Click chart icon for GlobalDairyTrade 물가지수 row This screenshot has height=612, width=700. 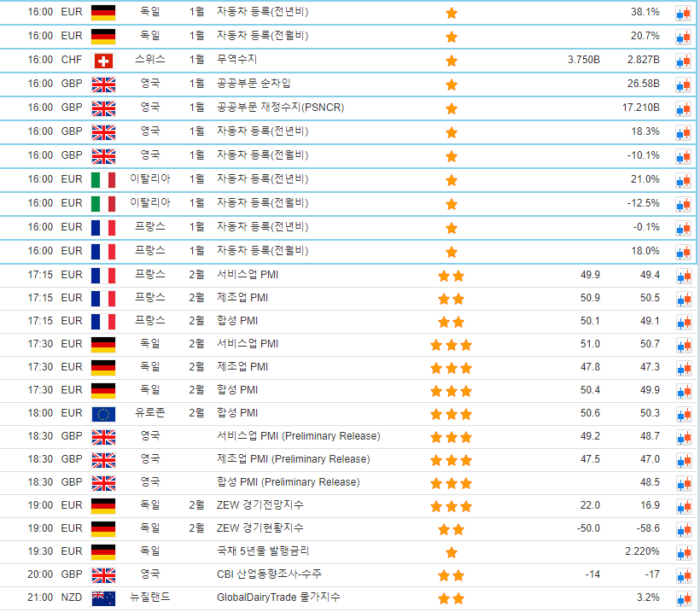(x=683, y=598)
